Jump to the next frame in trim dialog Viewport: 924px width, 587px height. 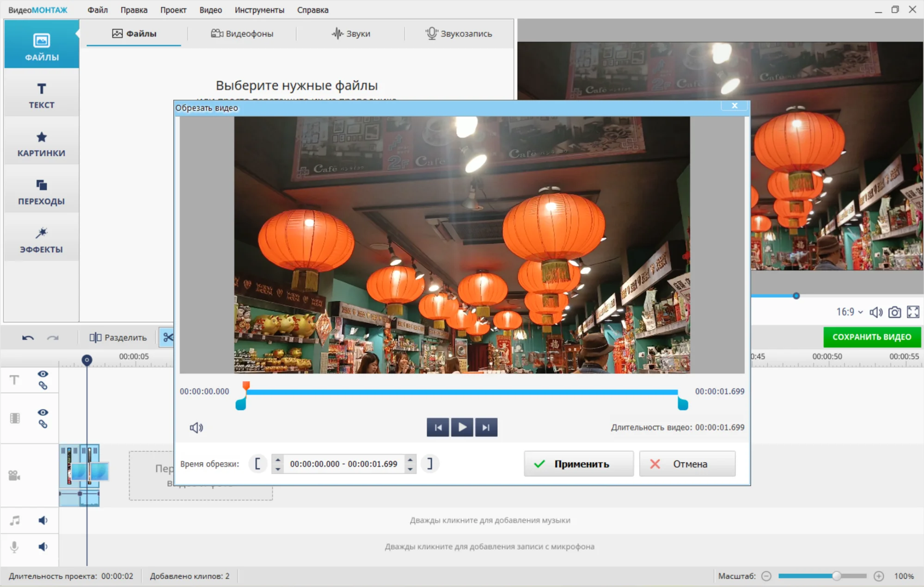click(486, 427)
